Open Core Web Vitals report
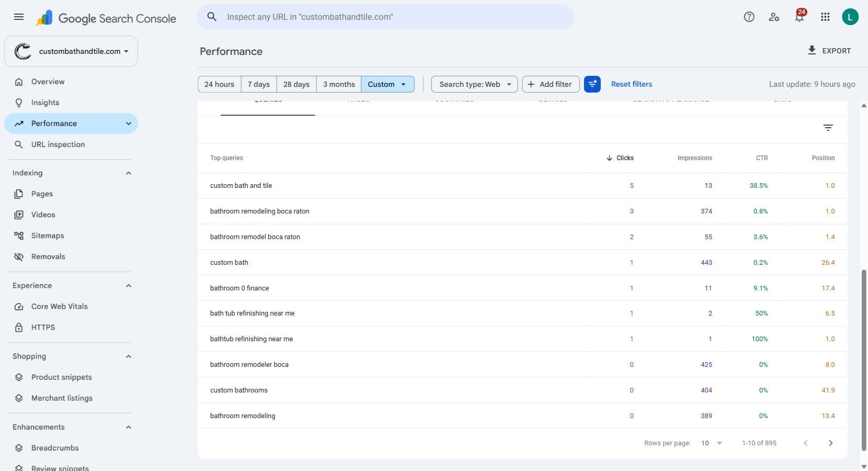Screen dimensions: 868x471 71,307
